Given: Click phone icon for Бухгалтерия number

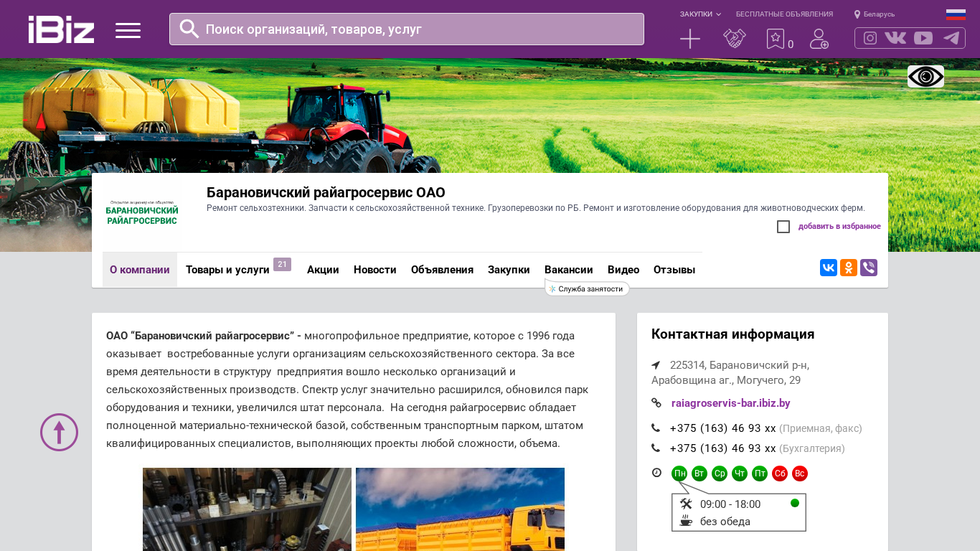Looking at the screenshot, I should (x=656, y=448).
